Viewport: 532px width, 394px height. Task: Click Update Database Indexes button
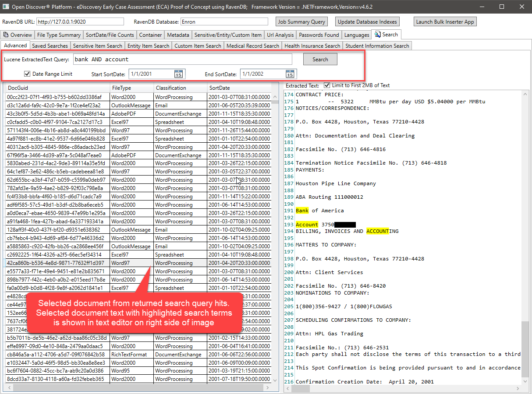367,22
